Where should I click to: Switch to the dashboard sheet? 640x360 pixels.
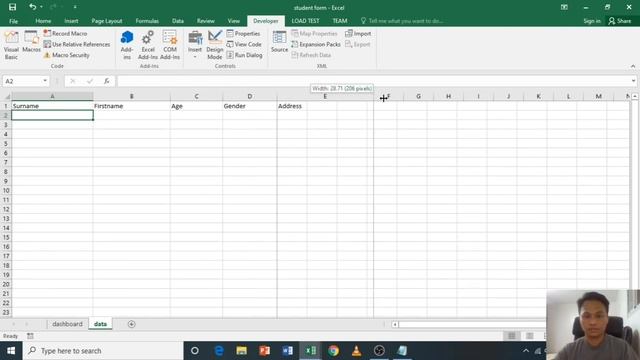click(67, 324)
